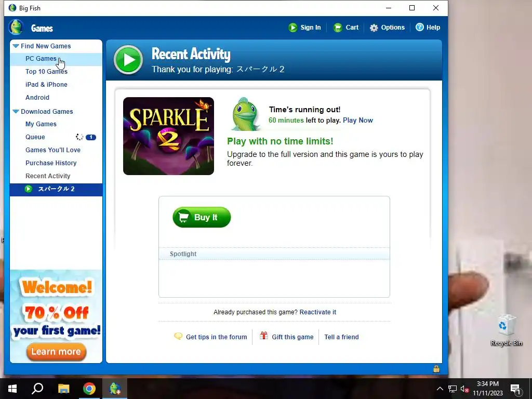532x399 pixels.
Task: Click the shopping cart icon on the Buy It button
Action: 184,217
